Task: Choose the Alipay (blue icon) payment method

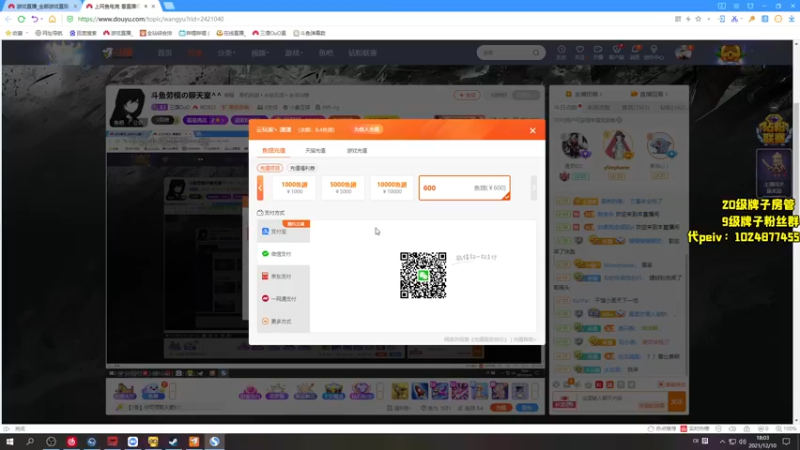Action: [283, 231]
